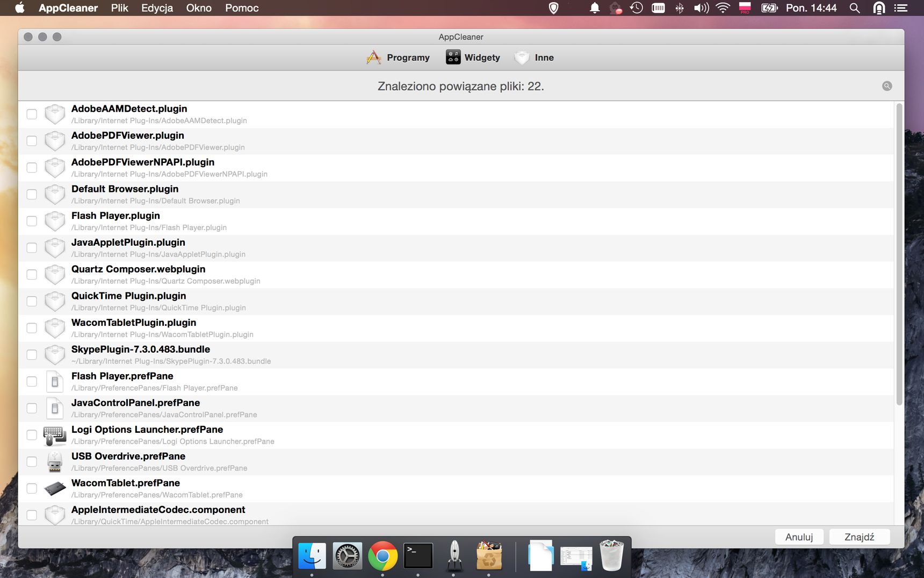Click the Anuluj button

click(799, 537)
